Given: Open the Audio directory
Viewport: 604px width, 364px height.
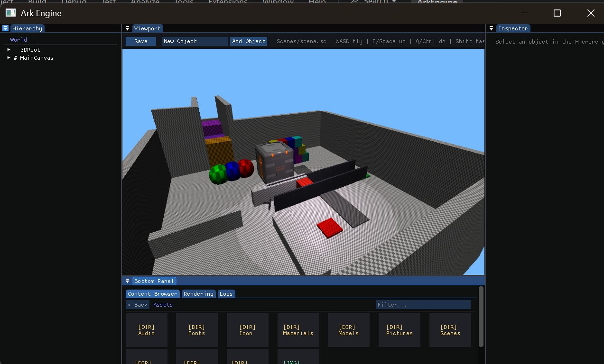Looking at the screenshot, I should click(147, 330).
